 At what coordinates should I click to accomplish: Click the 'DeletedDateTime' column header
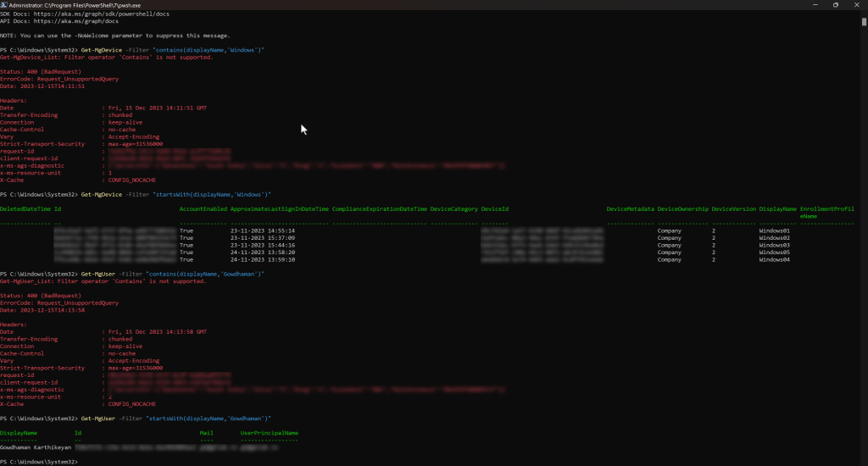(25, 208)
